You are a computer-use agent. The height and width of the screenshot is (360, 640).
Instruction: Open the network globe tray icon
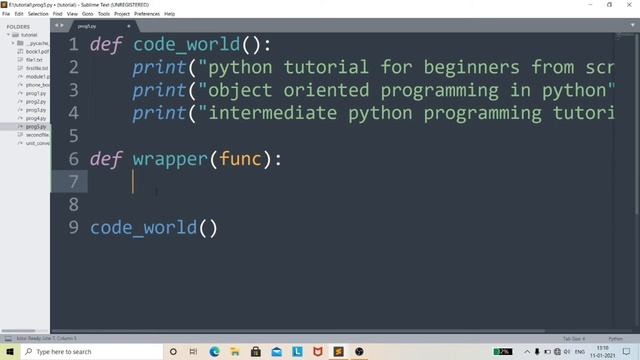click(x=558, y=351)
